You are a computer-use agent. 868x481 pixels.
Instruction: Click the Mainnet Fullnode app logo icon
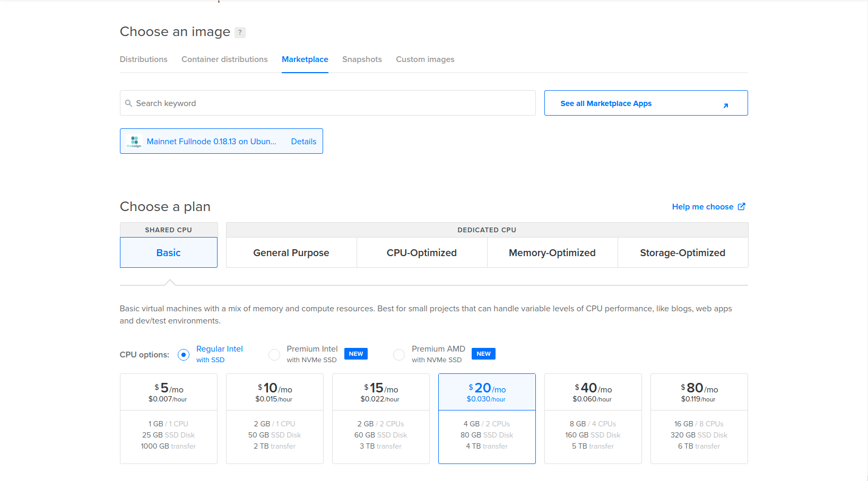[x=135, y=141]
